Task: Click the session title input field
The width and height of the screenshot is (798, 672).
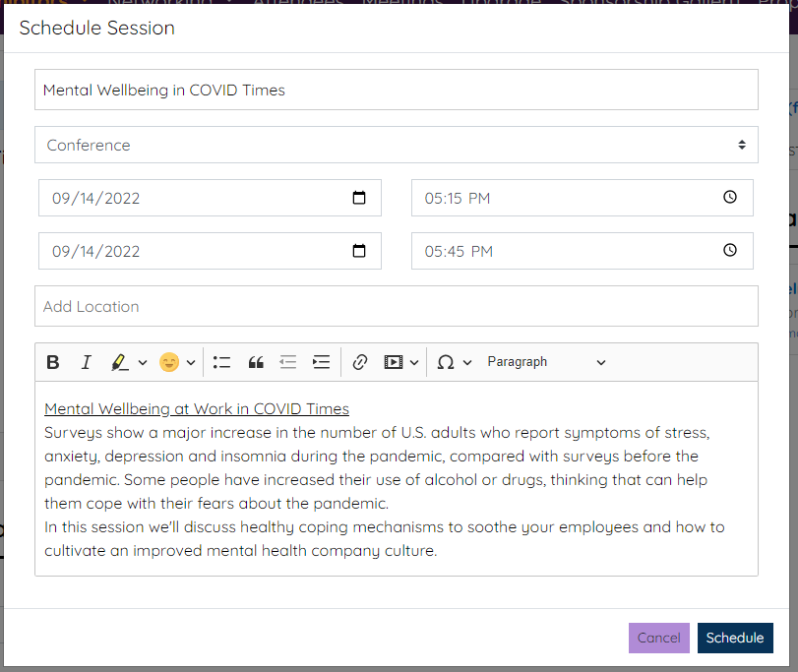Action: (396, 90)
